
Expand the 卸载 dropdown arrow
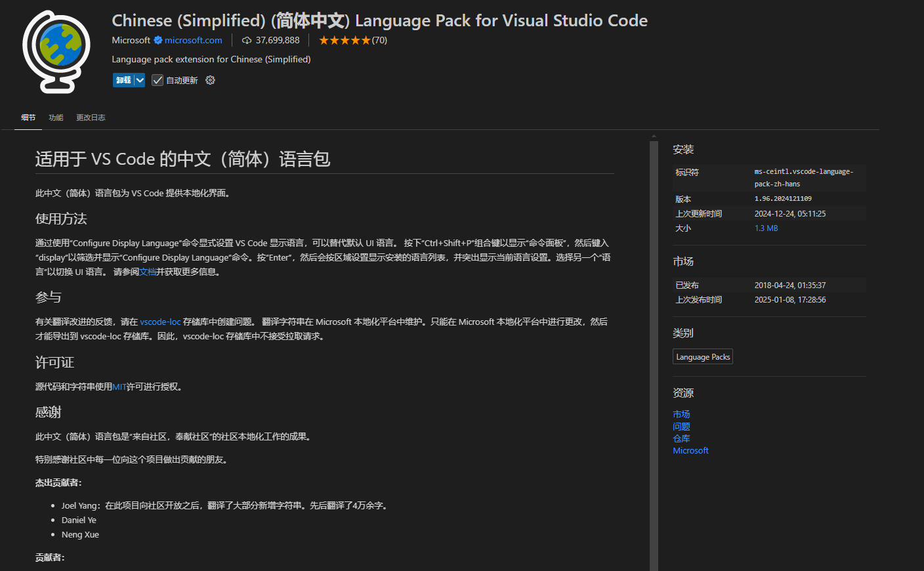coord(140,80)
